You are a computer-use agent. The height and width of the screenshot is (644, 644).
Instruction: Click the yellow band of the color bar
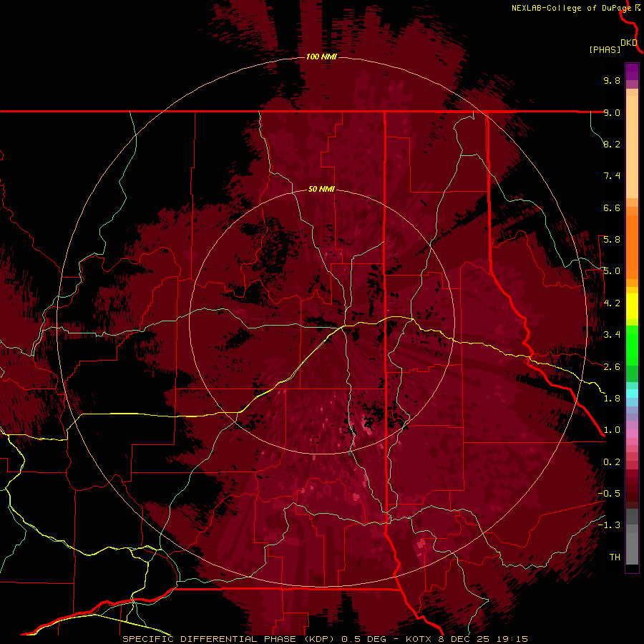coord(632,306)
